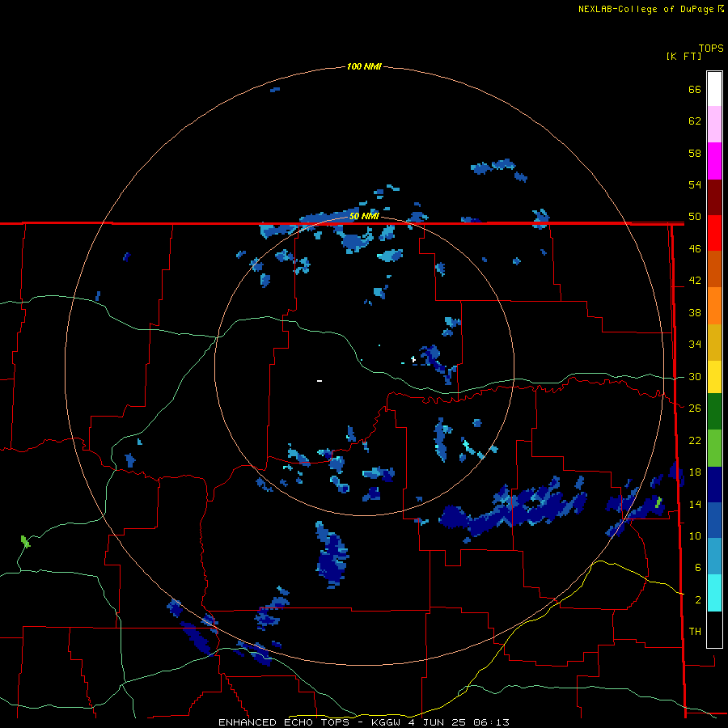The width and height of the screenshot is (728, 728).
Task: Pick the light blue legend swatch
Action: tap(714, 557)
